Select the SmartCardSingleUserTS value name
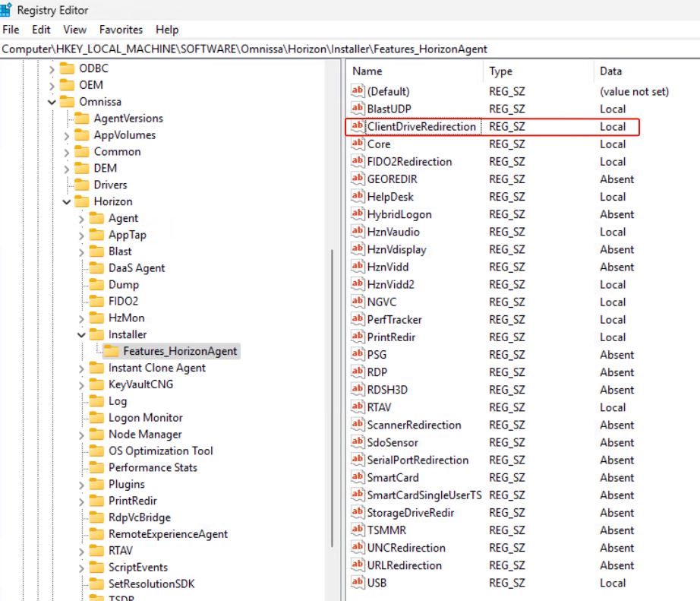The height and width of the screenshot is (601, 700). tap(424, 495)
